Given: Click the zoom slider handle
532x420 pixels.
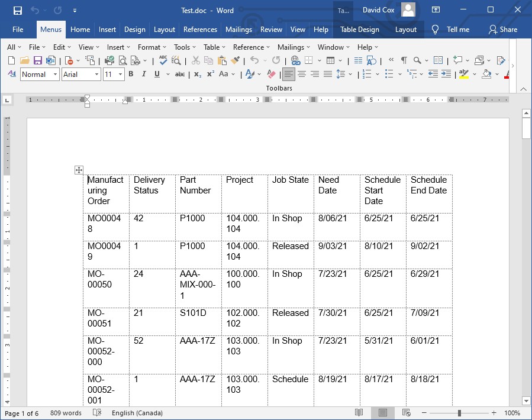Looking at the screenshot, I should pos(459,413).
